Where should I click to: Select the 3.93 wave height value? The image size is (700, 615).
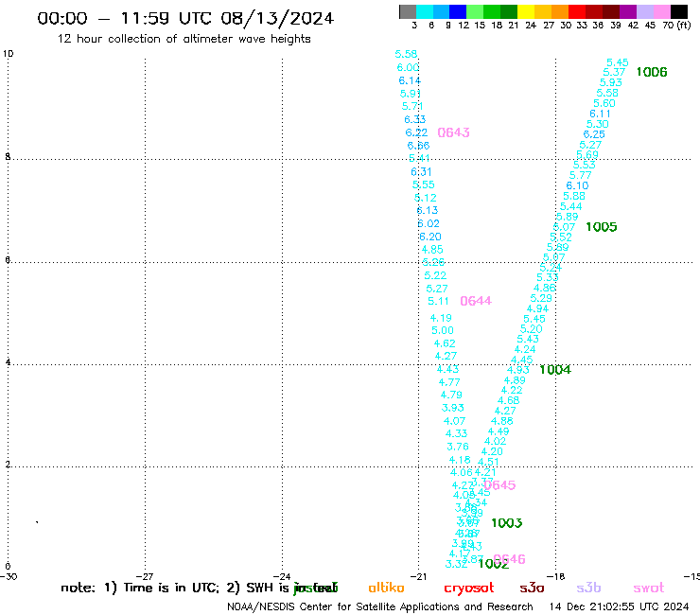point(453,408)
